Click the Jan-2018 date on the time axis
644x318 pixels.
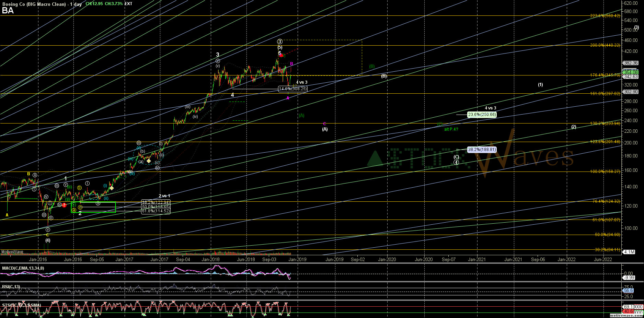tap(211, 259)
